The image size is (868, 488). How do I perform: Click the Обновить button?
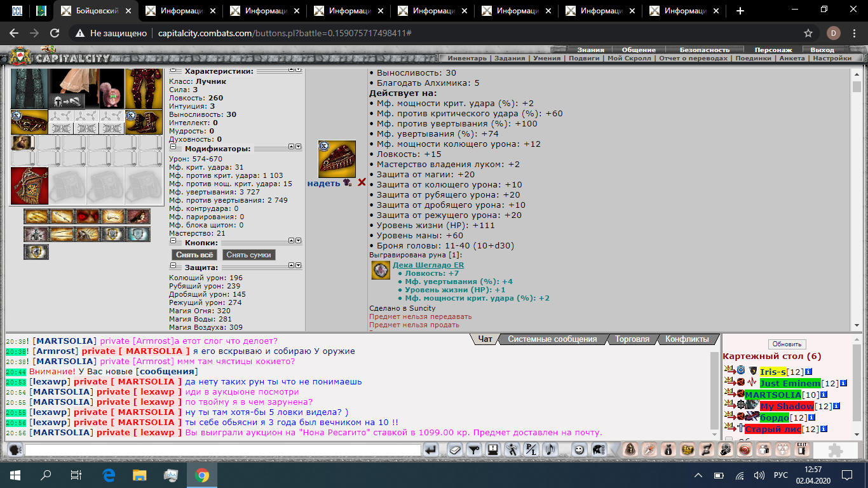coord(787,344)
